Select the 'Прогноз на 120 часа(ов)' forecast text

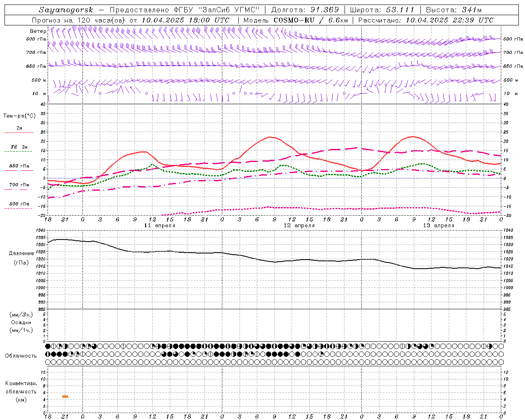click(79, 20)
